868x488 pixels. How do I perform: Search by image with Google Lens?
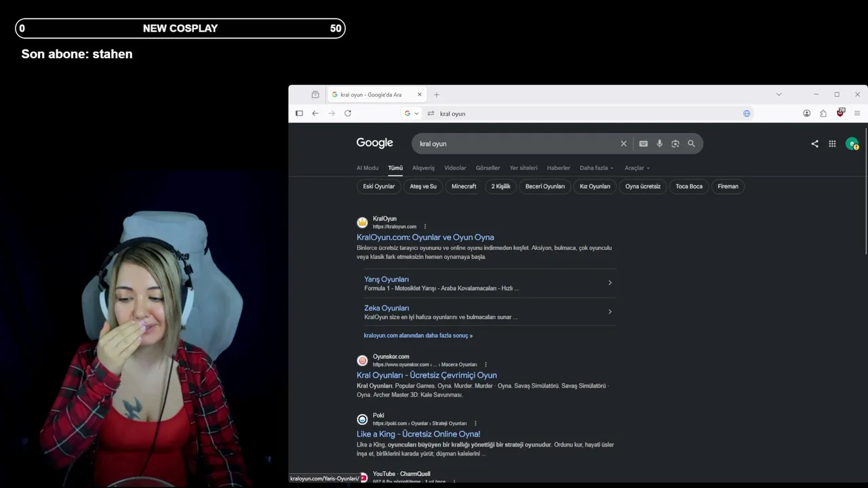click(675, 144)
